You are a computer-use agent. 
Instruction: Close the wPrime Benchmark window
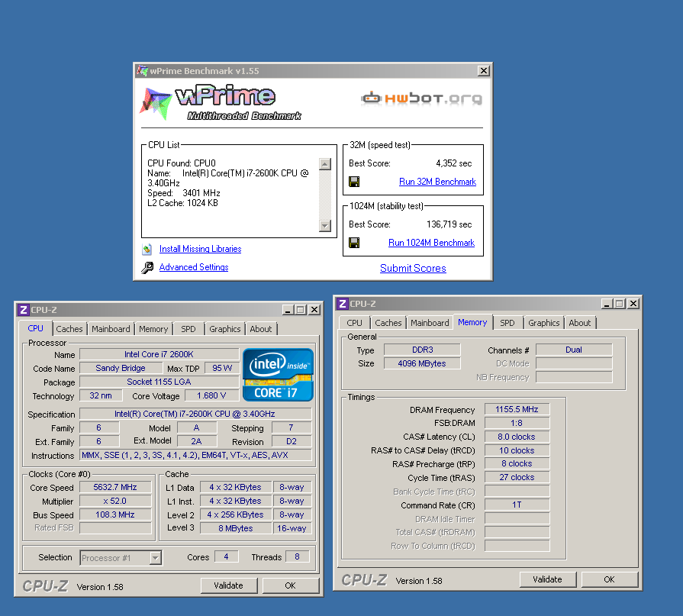pos(484,70)
